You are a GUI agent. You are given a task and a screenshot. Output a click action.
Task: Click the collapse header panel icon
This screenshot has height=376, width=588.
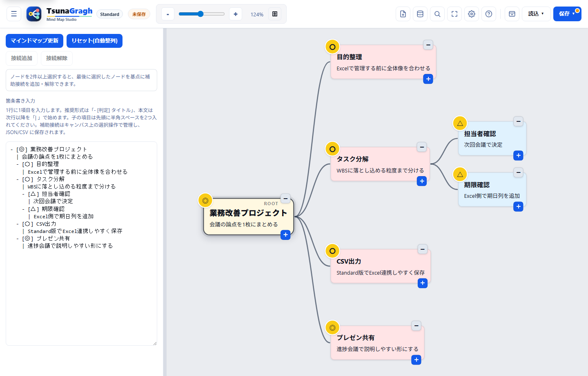(x=512, y=14)
